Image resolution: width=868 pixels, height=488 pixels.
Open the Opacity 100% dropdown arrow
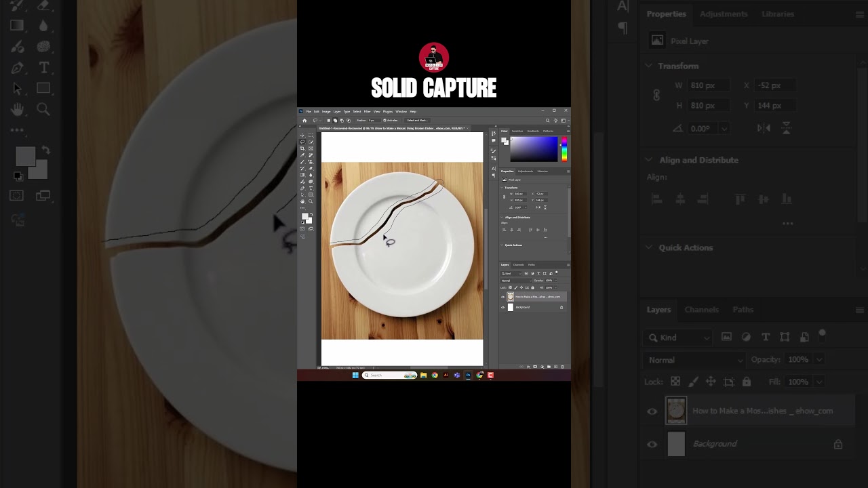point(555,281)
